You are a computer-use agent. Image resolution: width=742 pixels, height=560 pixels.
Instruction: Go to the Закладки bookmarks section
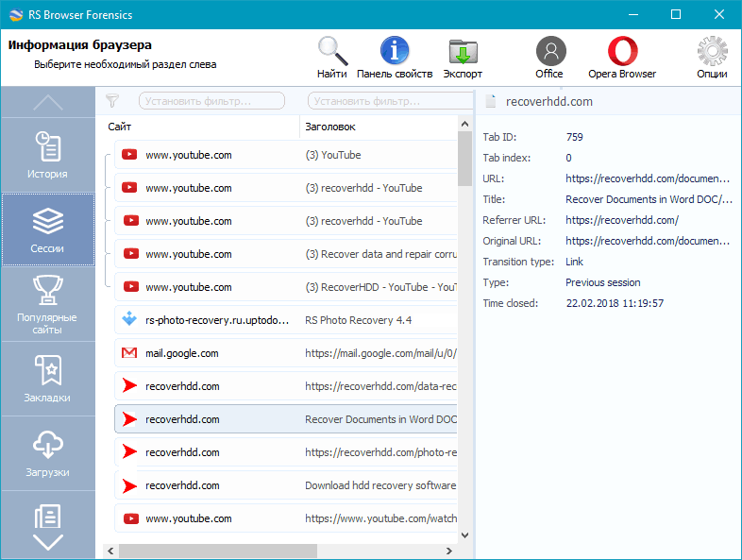tap(47, 379)
